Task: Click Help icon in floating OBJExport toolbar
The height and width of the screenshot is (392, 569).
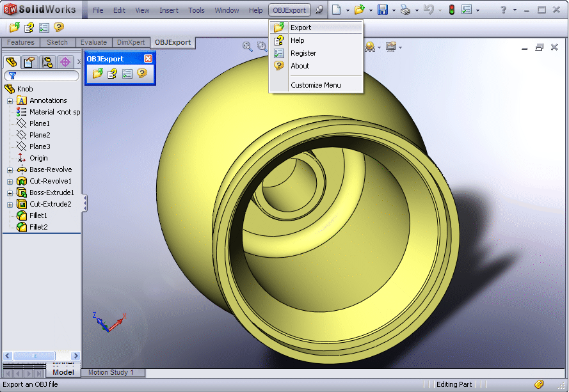Action: [x=112, y=74]
